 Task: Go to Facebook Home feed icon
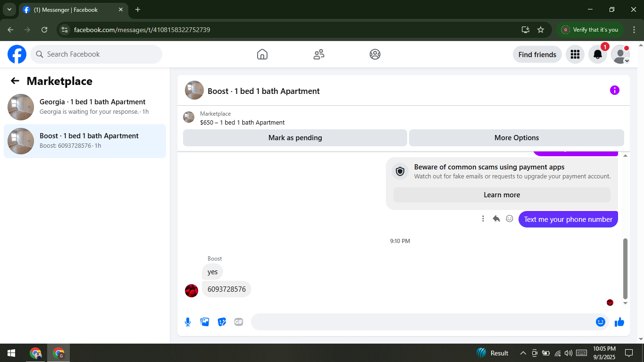[262, 54]
